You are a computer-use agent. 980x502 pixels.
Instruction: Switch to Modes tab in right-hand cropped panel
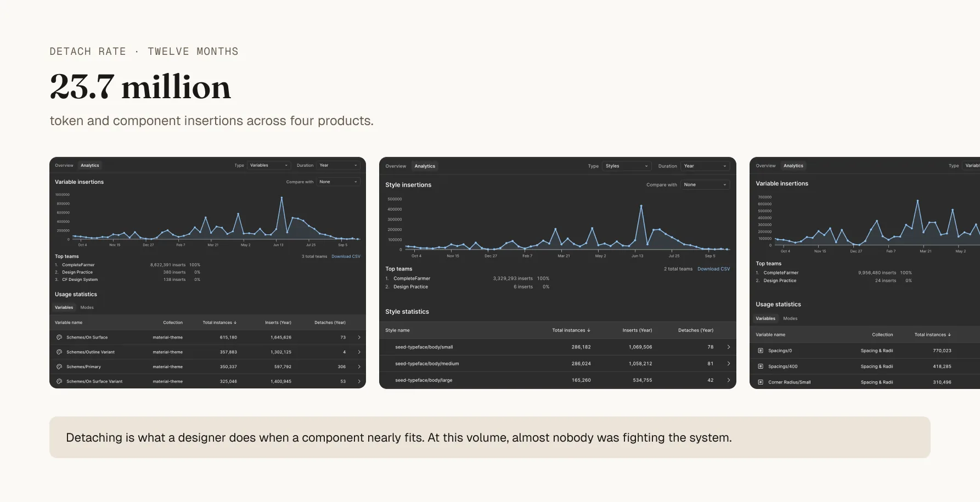tap(790, 318)
